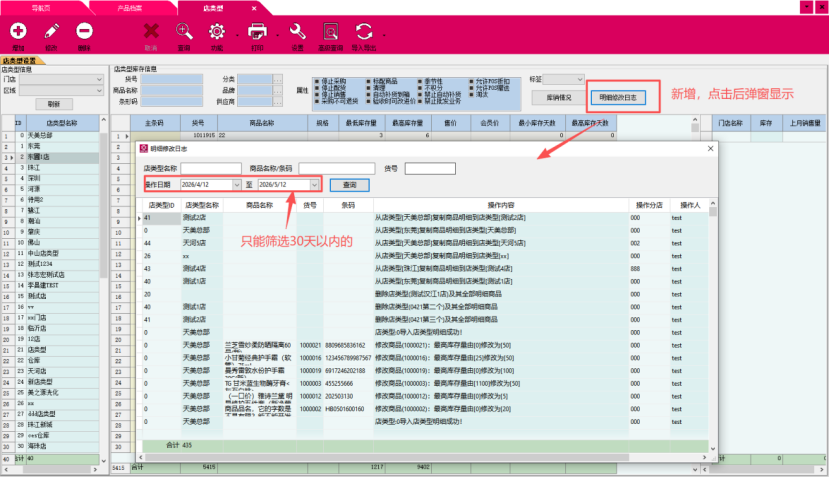The image size is (829, 477).
Task: Click the 明细修改日志 button
Action: pos(618,97)
